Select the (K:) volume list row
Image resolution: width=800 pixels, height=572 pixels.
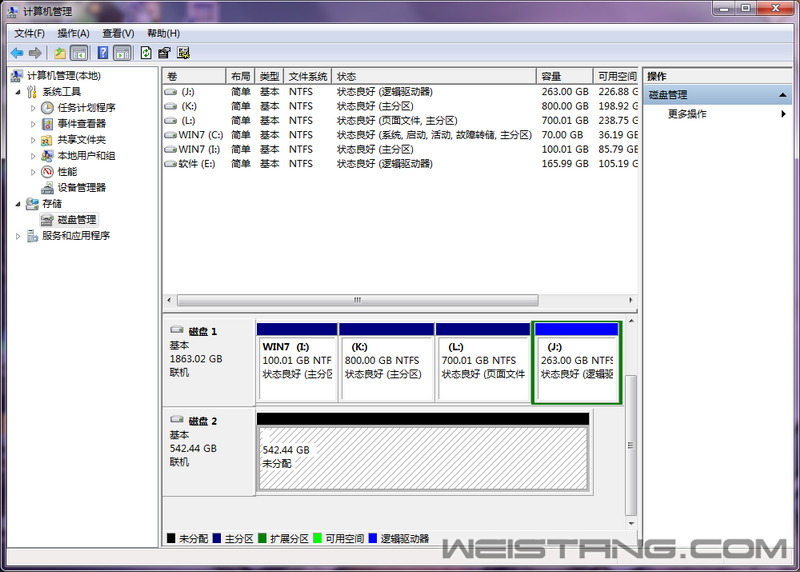pos(401,106)
